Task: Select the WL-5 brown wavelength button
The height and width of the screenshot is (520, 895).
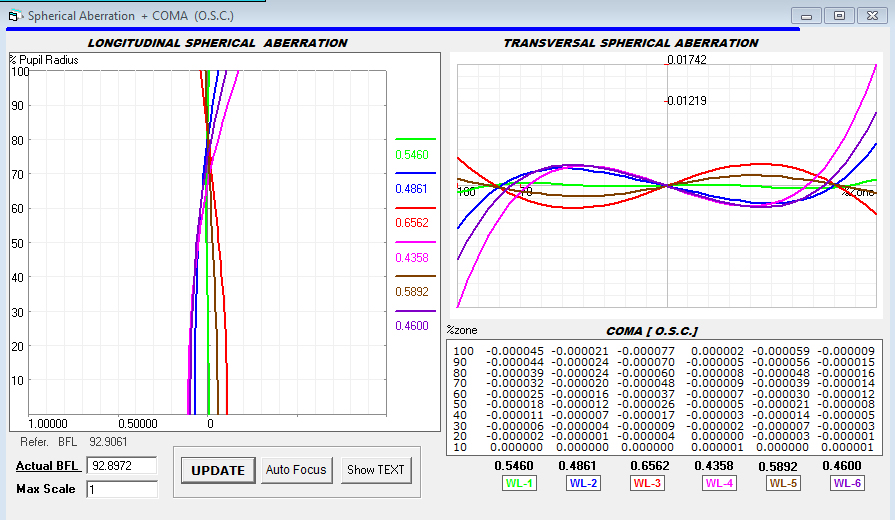Action: (x=783, y=483)
